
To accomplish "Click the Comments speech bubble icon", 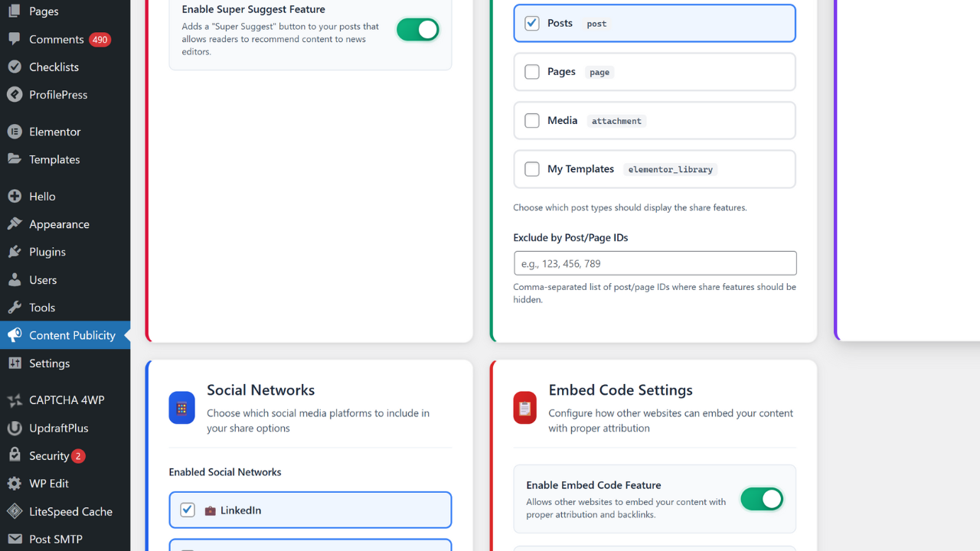I will (15, 39).
